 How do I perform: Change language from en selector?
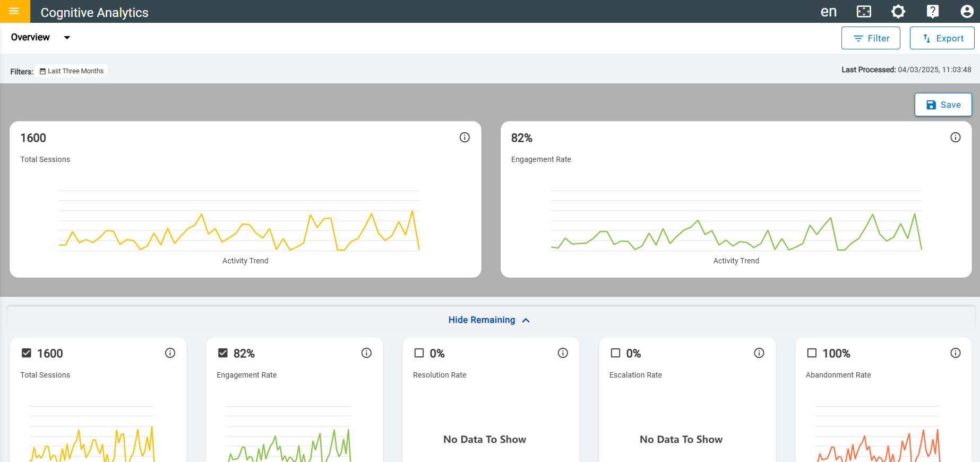pyautogui.click(x=828, y=11)
